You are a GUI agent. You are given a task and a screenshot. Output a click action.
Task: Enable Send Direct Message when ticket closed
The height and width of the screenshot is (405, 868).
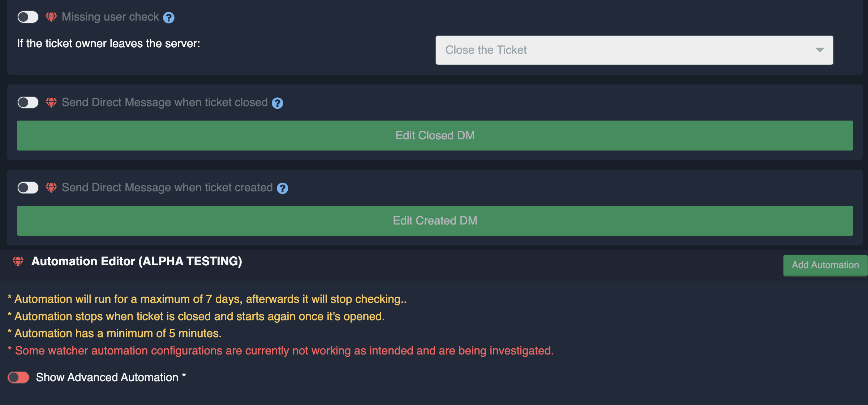coord(27,102)
